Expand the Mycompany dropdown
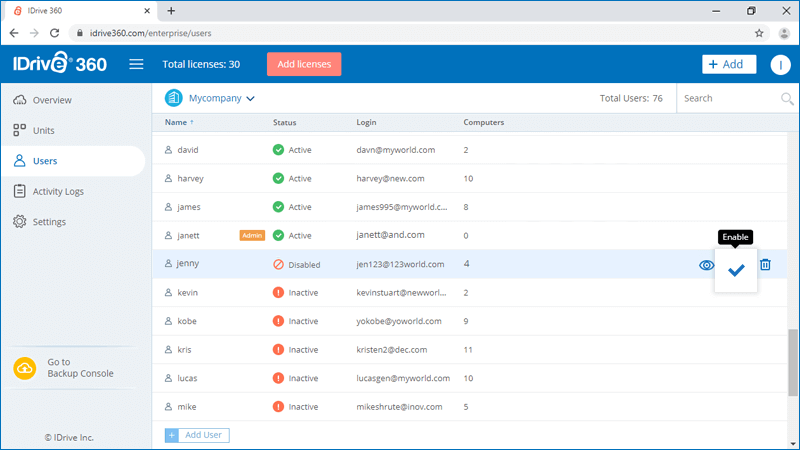Screen dimensions: 800x450 pos(251,98)
